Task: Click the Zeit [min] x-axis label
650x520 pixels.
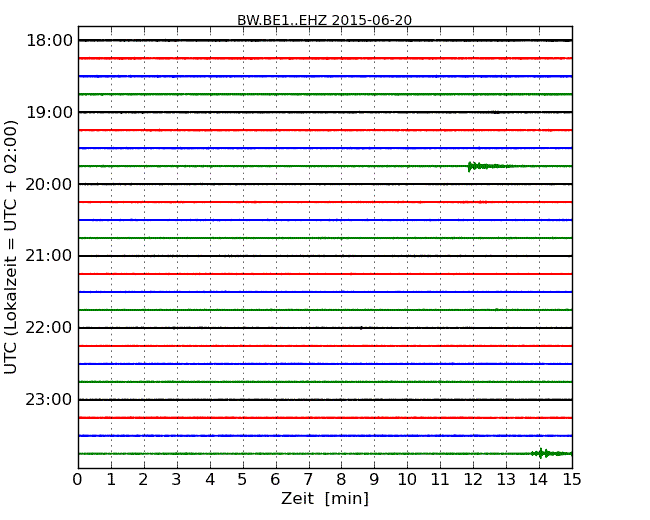Action: click(325, 498)
